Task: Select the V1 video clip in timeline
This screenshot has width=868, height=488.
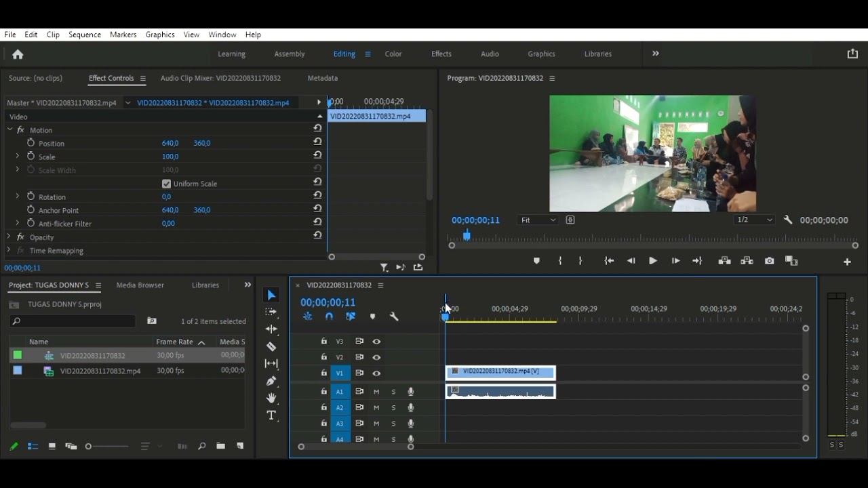Action: click(500, 372)
